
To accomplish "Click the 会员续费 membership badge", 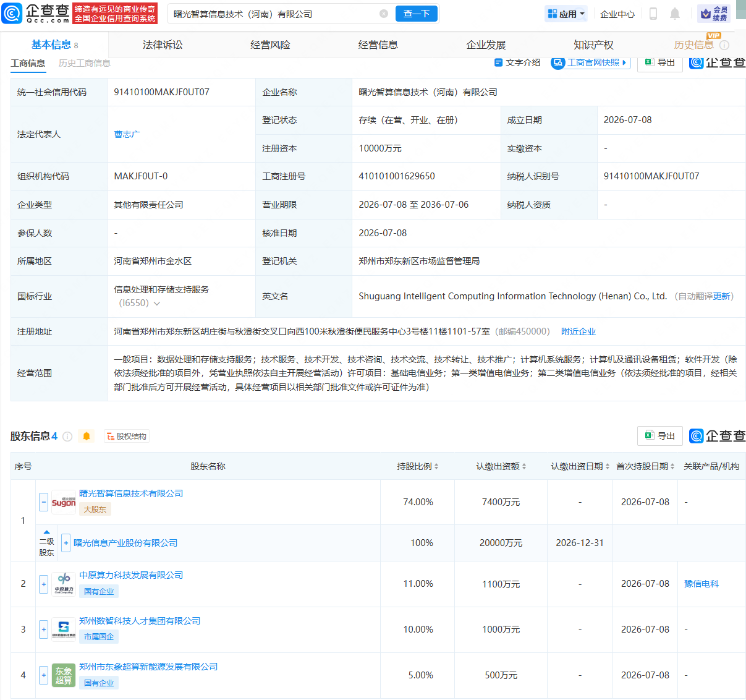I will point(714,14).
